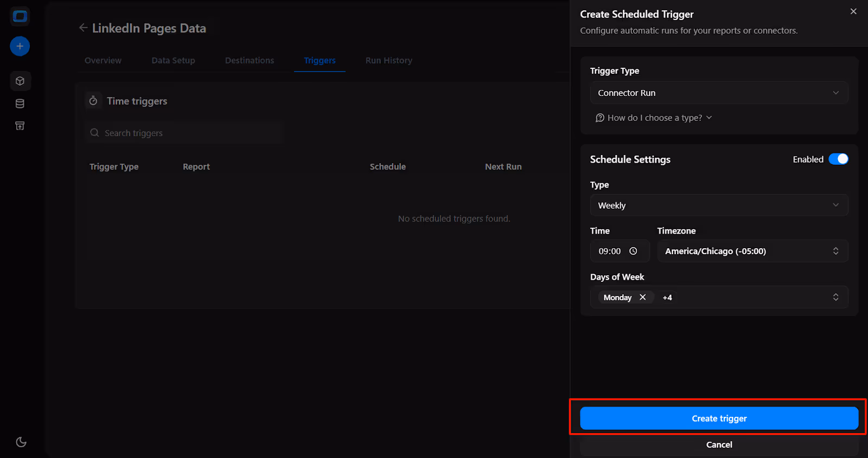Image resolution: width=868 pixels, height=458 pixels.
Task: Toggle dark mode with the moon icon
Action: pos(21,442)
